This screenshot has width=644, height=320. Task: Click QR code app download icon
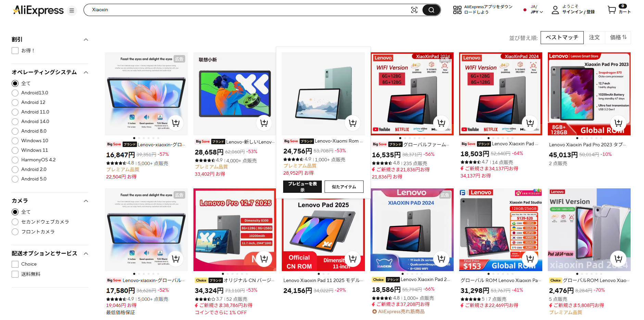coord(457,10)
